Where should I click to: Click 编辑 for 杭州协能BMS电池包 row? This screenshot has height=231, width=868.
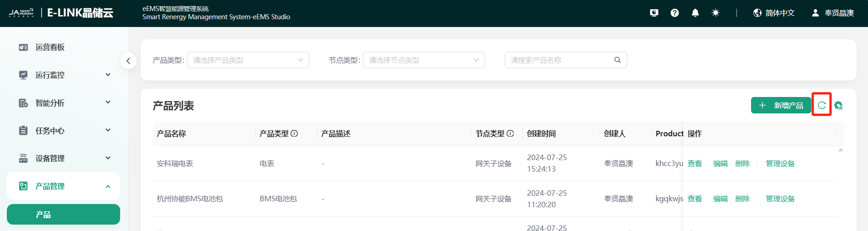point(720,199)
